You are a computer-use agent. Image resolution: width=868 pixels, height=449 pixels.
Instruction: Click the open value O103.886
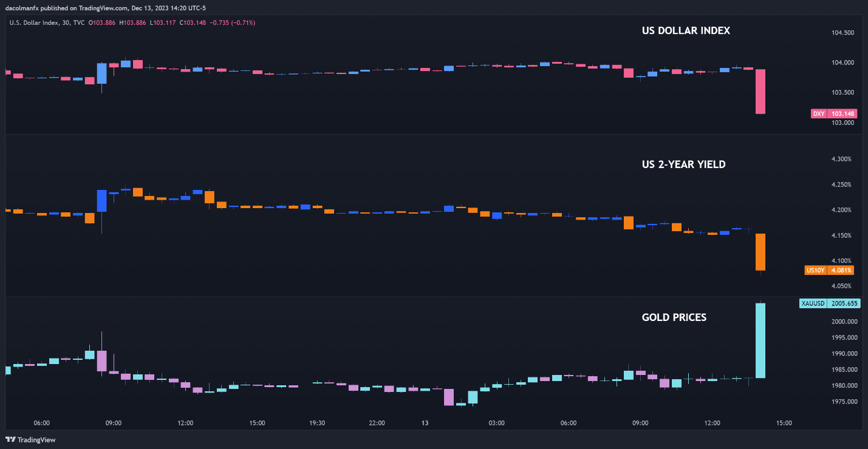(x=102, y=22)
